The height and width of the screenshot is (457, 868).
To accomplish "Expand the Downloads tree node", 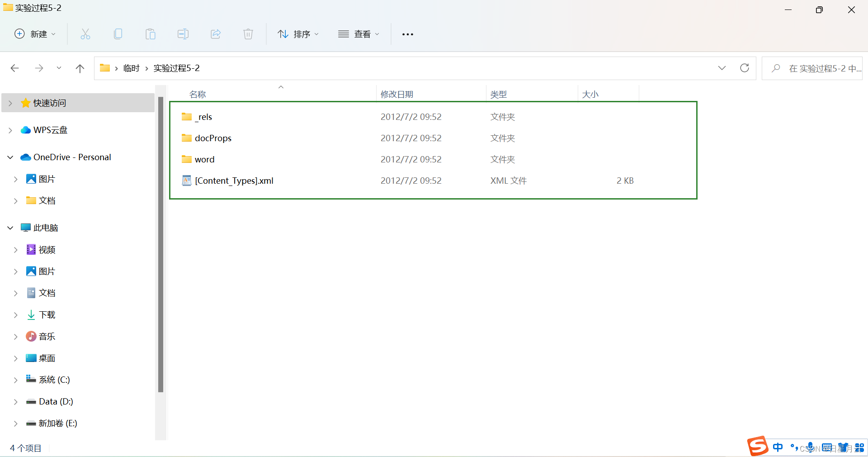I will coord(16,315).
